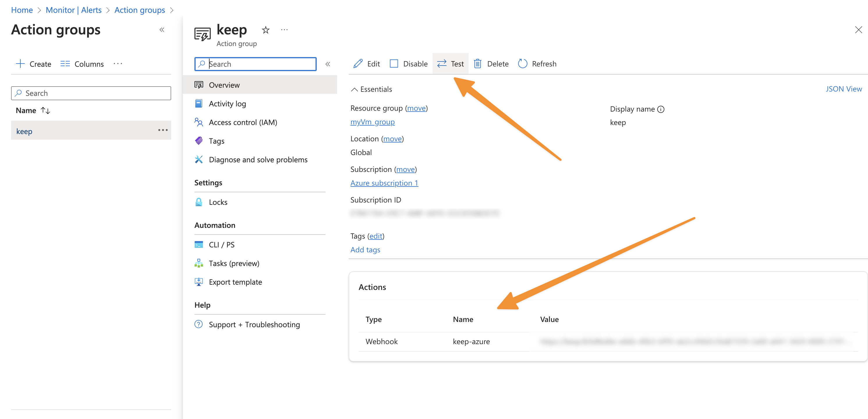Screen dimensions: 868x419
Task: Click move link next to Subscription
Action: [405, 169]
